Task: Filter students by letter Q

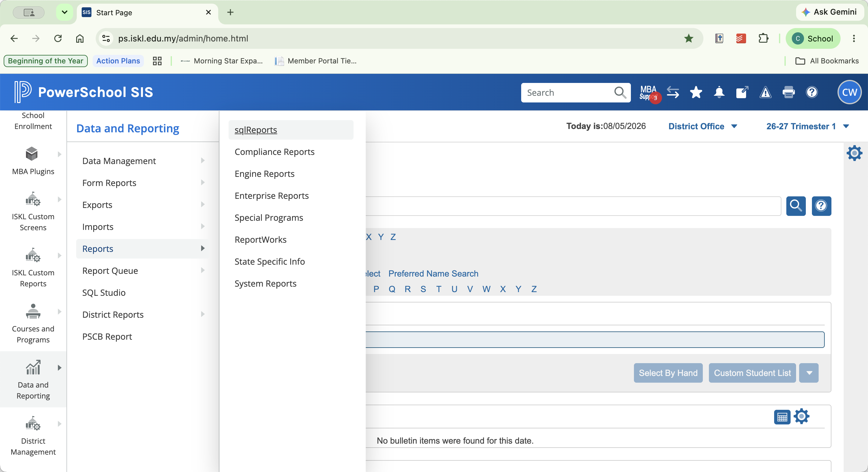Action: (392, 289)
